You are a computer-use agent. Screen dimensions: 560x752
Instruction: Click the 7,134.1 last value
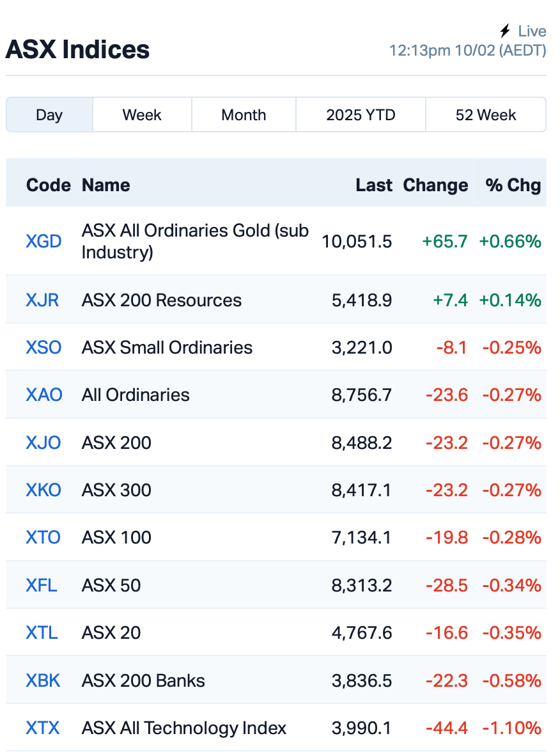[x=362, y=537]
